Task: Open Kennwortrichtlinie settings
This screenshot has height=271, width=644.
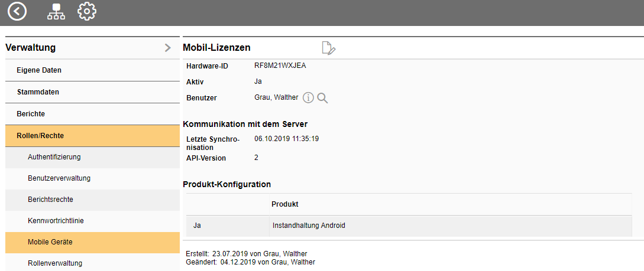Action: pos(56,221)
